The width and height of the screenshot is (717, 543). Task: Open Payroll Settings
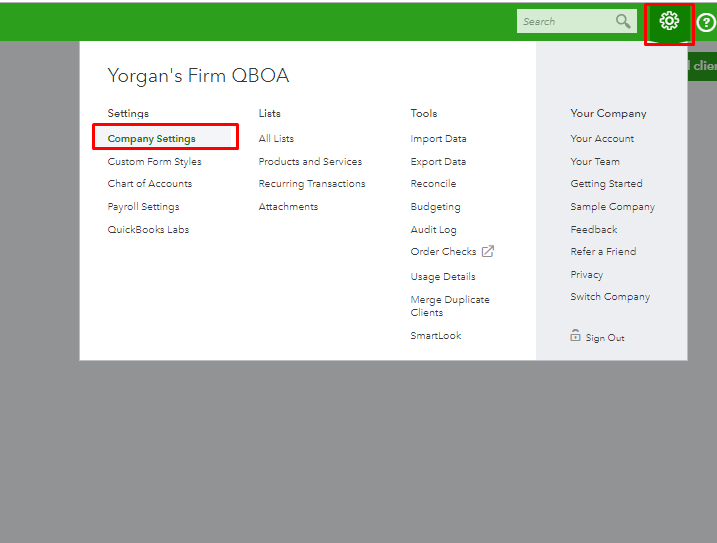point(143,207)
